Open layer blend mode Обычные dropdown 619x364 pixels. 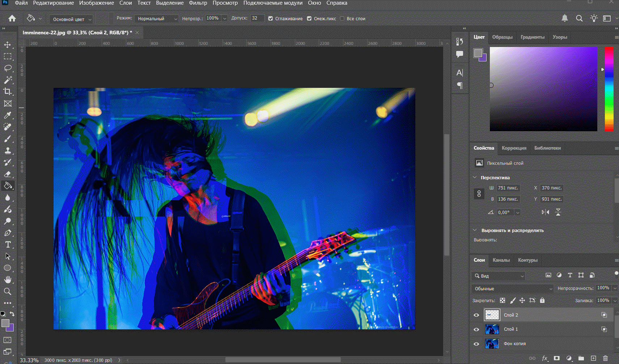click(x=513, y=288)
